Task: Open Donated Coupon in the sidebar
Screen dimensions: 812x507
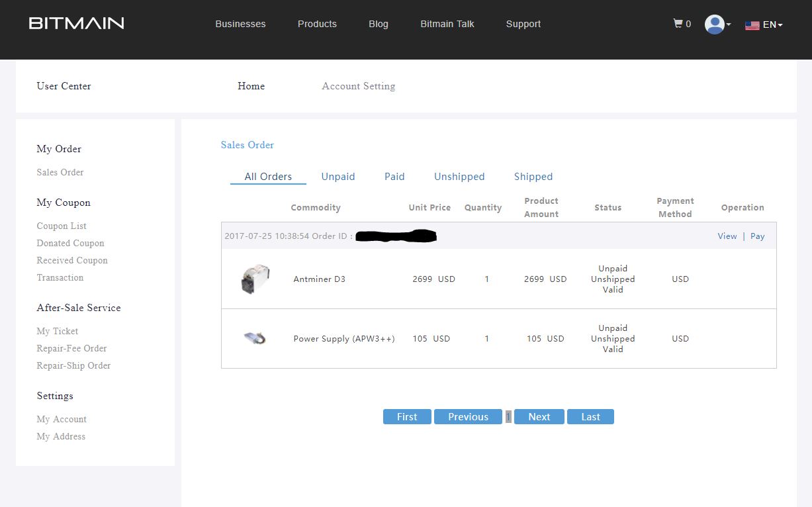Action: [x=70, y=243]
